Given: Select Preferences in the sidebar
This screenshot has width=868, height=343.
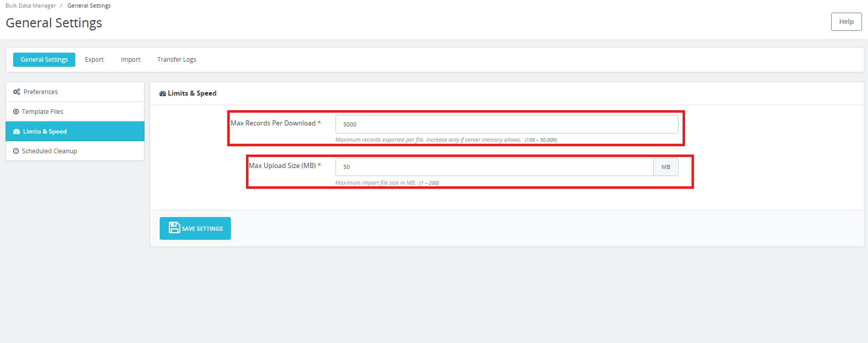Looking at the screenshot, I should click(75, 92).
